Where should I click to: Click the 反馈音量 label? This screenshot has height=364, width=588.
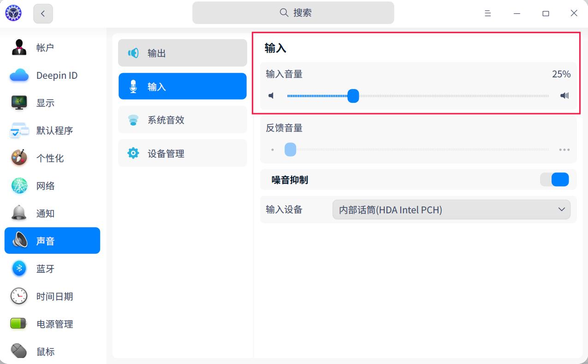point(284,128)
